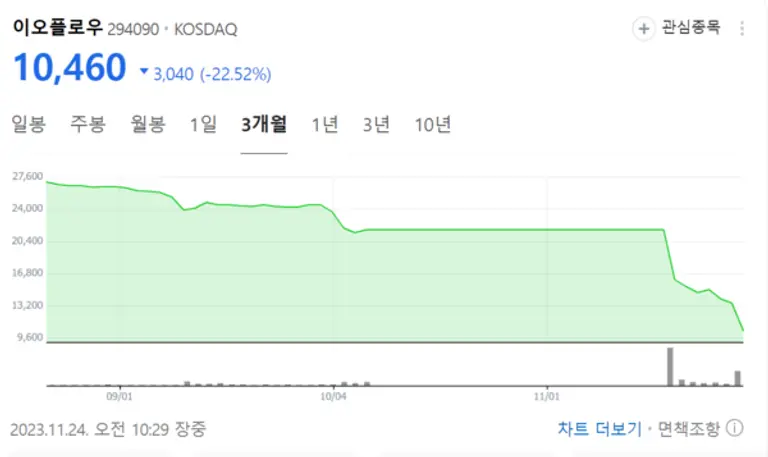768x457 pixels.
Task: Switch to the 주봉 chart tab
Action: coord(87,125)
